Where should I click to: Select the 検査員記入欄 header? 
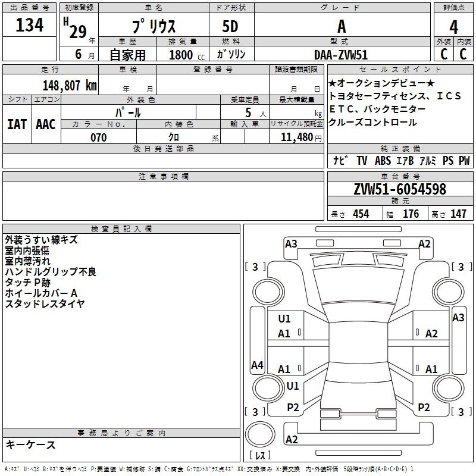121,229
